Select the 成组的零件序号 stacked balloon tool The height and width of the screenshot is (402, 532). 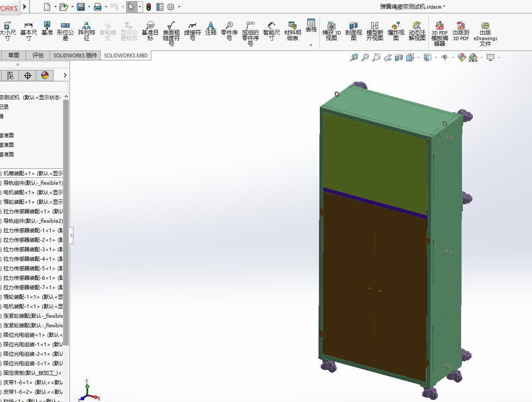[x=250, y=34]
